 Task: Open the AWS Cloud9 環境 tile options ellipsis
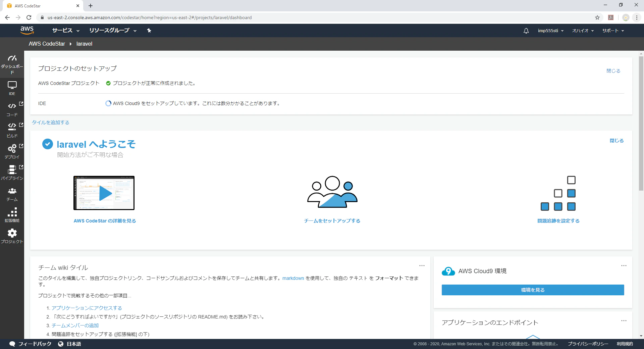pos(624,266)
